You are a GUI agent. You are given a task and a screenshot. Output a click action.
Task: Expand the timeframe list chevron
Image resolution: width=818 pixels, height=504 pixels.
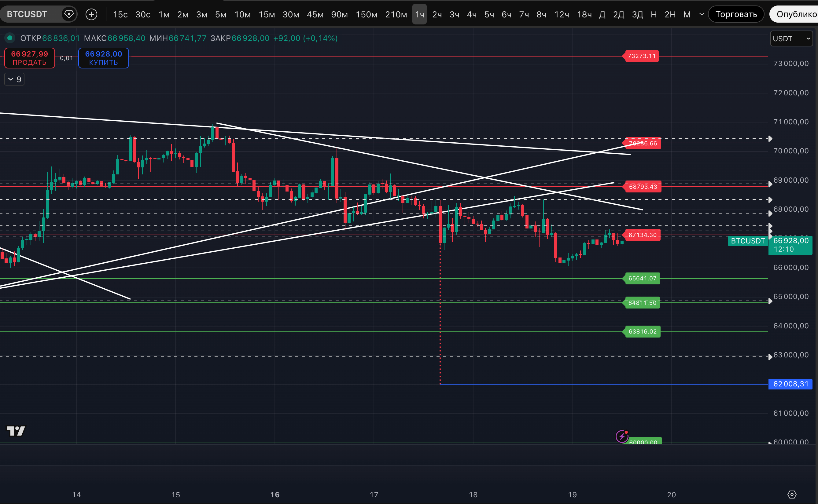(x=702, y=14)
